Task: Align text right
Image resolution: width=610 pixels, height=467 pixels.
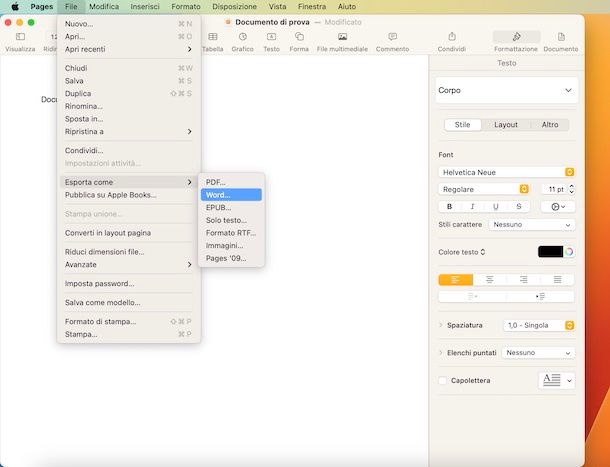Action: (523, 279)
